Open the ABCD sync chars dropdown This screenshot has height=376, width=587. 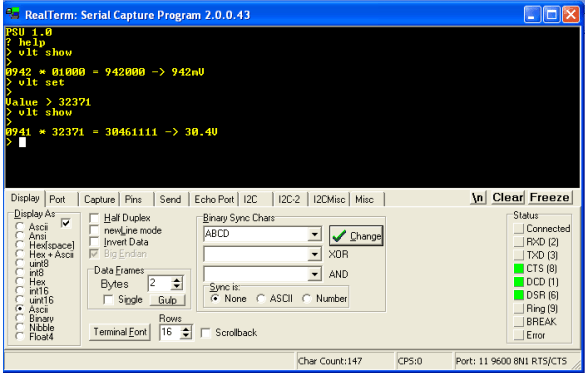pyautogui.click(x=314, y=234)
